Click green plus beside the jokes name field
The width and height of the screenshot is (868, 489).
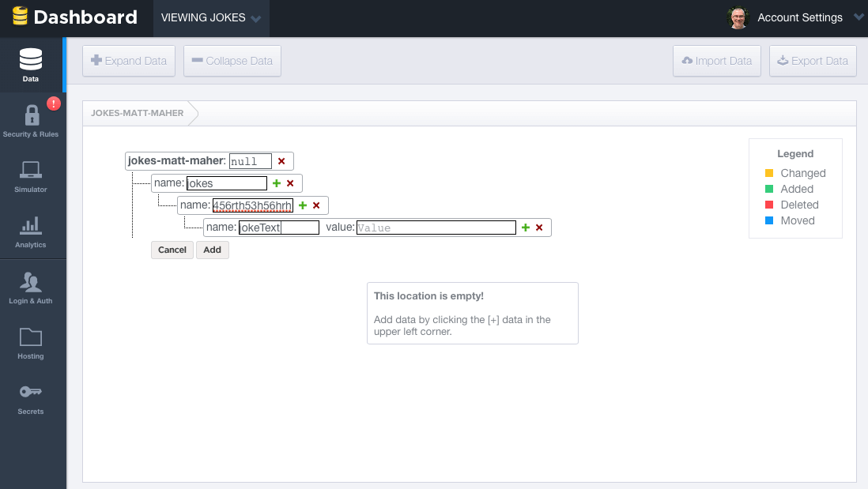[277, 183]
